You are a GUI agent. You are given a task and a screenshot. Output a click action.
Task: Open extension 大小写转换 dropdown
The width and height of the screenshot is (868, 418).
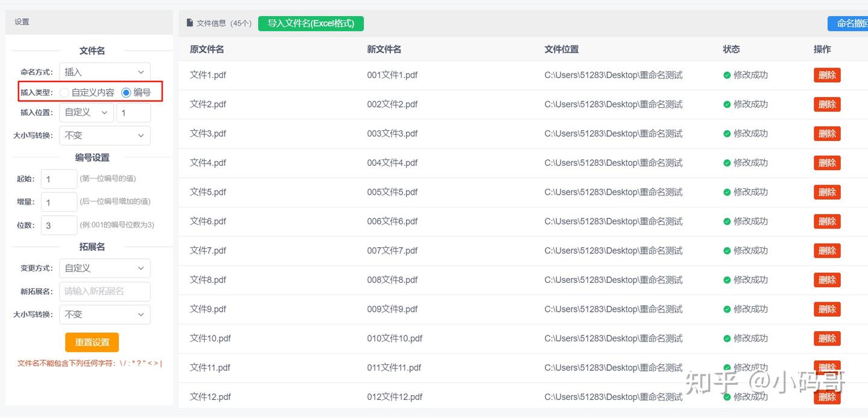pyautogui.click(x=104, y=315)
